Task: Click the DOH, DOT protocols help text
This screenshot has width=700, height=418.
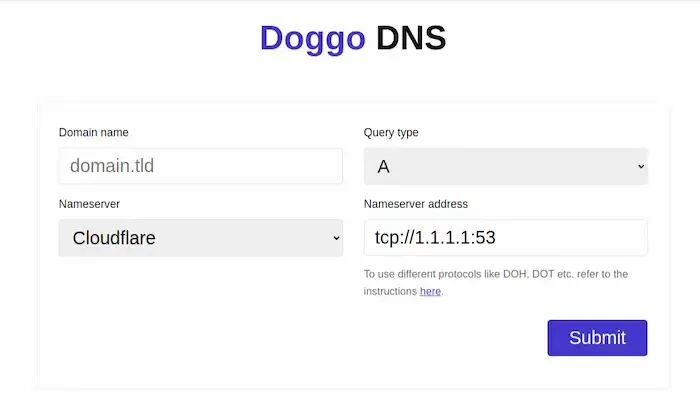Action: pos(496,282)
